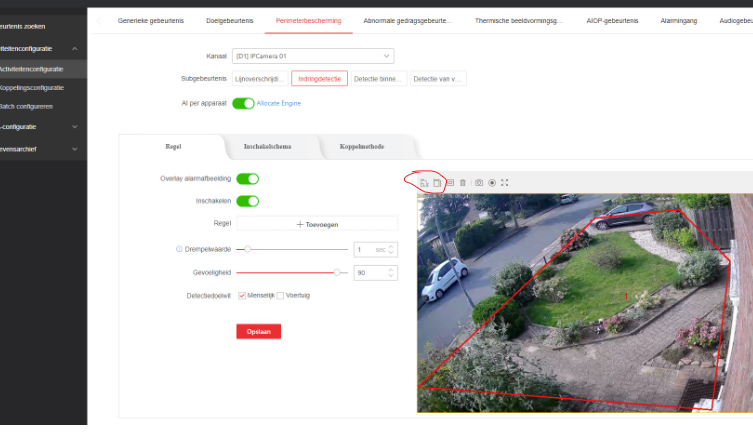
Task: Switch to the Inschakelschema tab
Action: tap(267, 147)
